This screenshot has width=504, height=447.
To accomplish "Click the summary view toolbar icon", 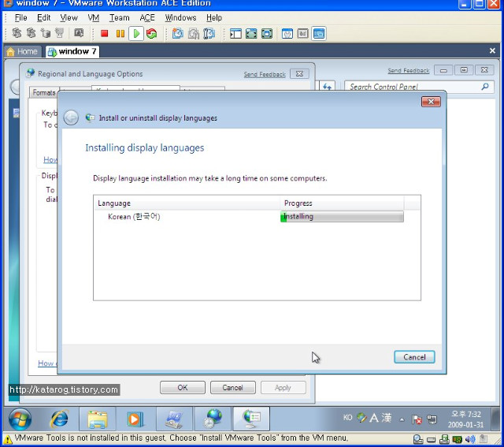I will [287, 33].
